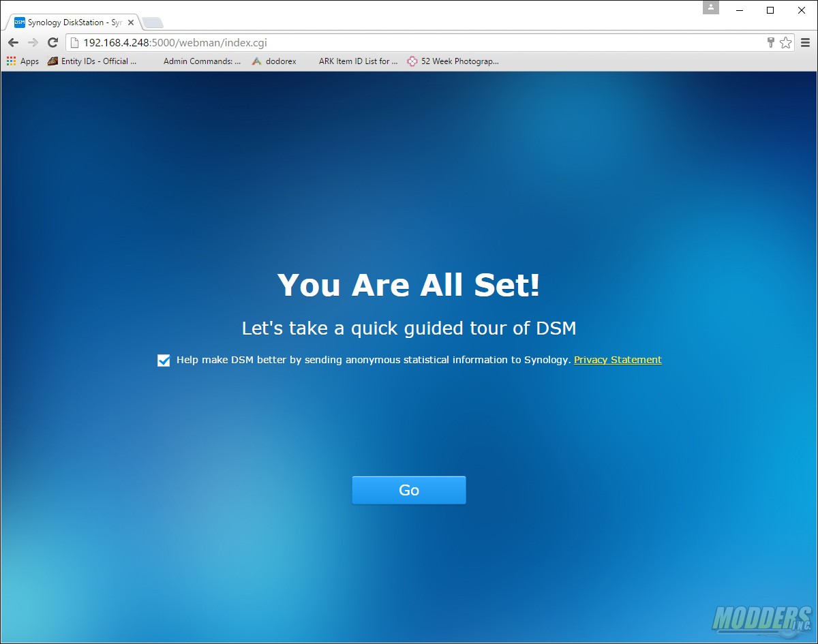Reload the page with refresh icon
This screenshot has width=818, height=644.
coord(52,42)
